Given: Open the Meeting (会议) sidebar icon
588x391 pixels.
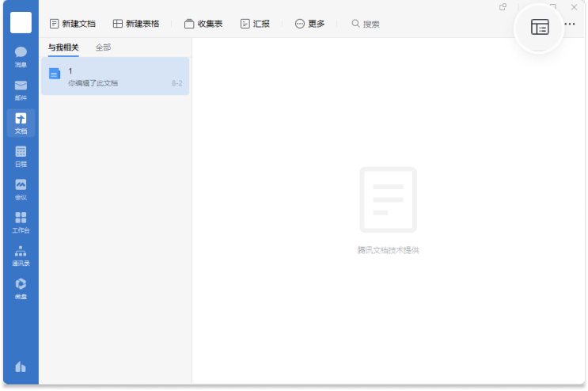Looking at the screenshot, I should click(21, 189).
